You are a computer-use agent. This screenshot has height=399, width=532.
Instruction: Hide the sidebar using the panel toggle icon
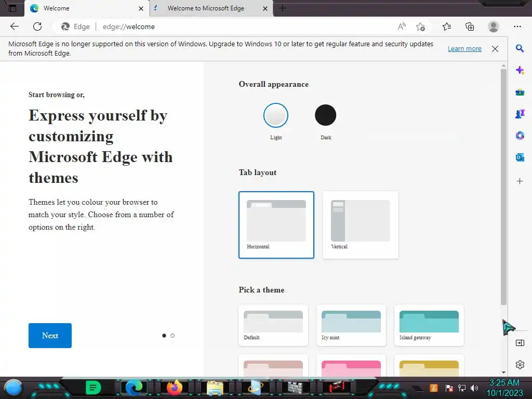pos(520,343)
